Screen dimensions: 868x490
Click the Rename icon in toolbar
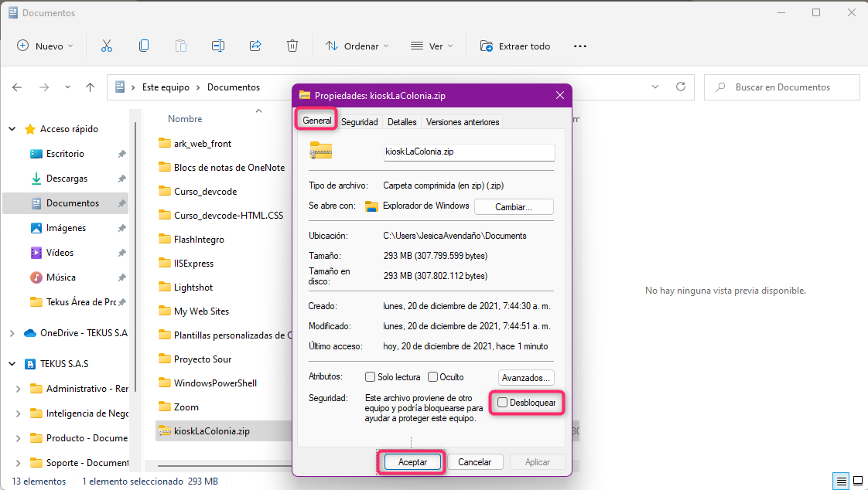pyautogui.click(x=218, y=46)
